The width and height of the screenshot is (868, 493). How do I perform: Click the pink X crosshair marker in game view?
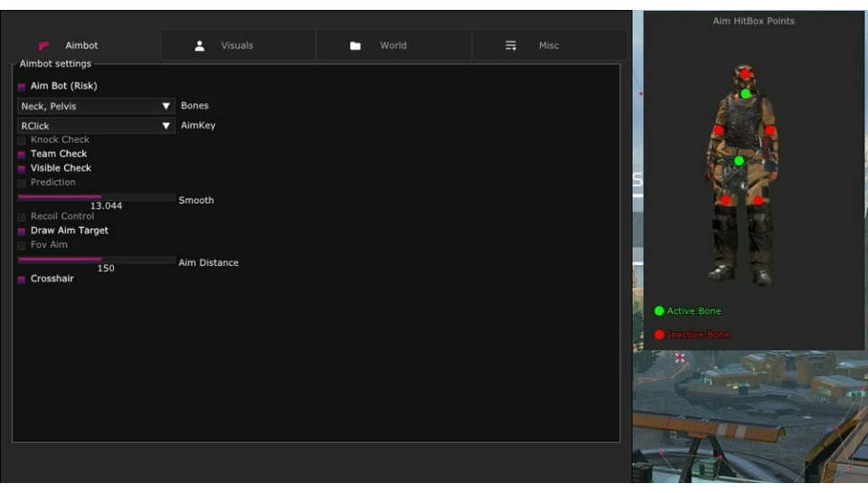(680, 358)
